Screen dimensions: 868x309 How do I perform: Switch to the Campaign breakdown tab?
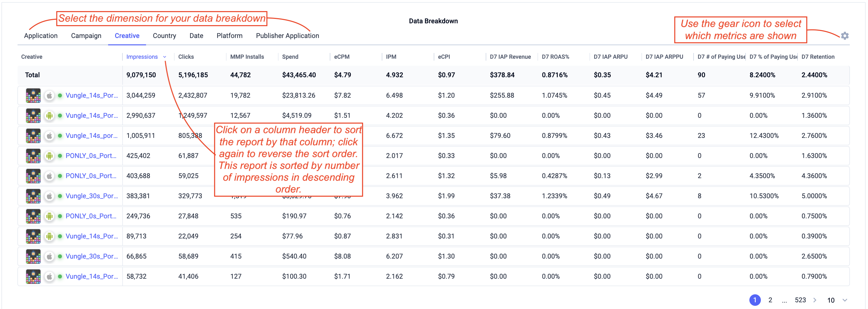click(86, 36)
